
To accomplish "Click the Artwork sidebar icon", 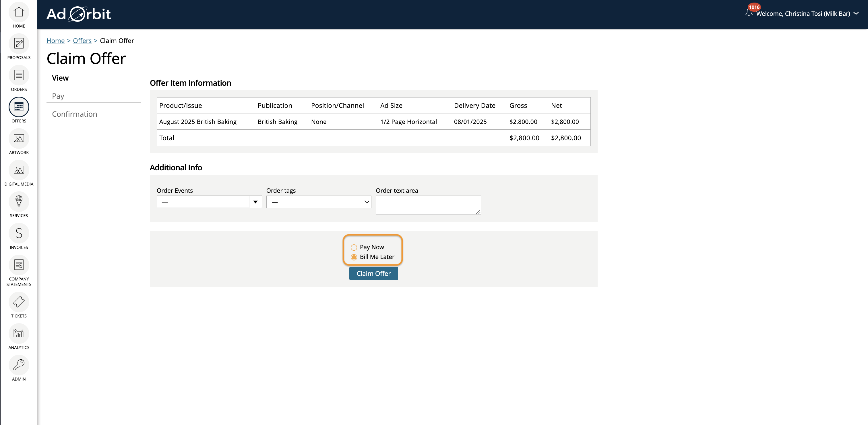I will click(19, 139).
